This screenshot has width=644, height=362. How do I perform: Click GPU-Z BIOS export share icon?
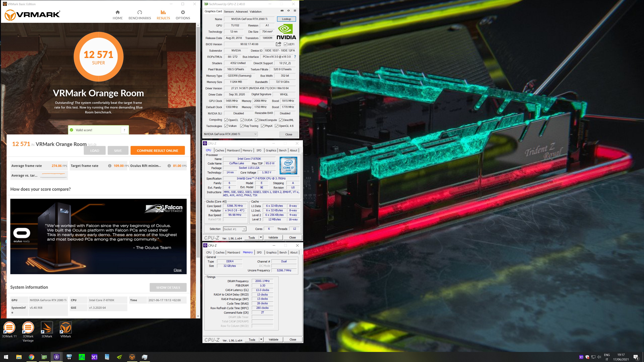tap(278, 44)
